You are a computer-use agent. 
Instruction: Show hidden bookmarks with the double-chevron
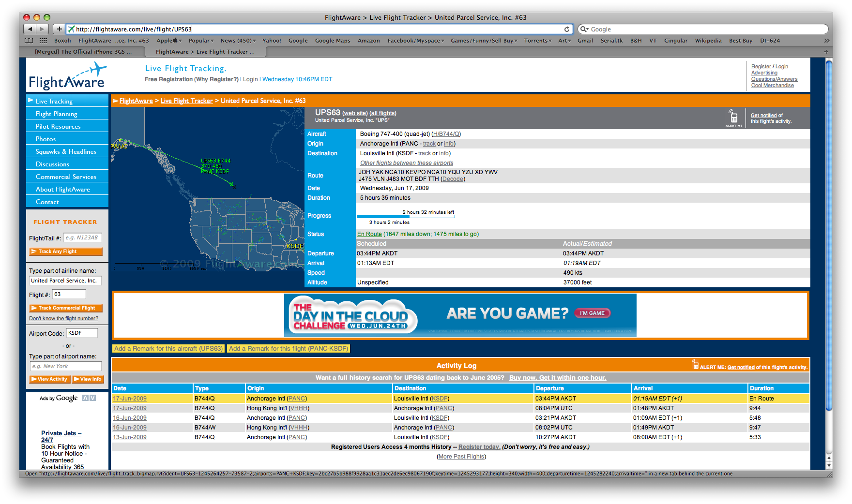(x=826, y=41)
